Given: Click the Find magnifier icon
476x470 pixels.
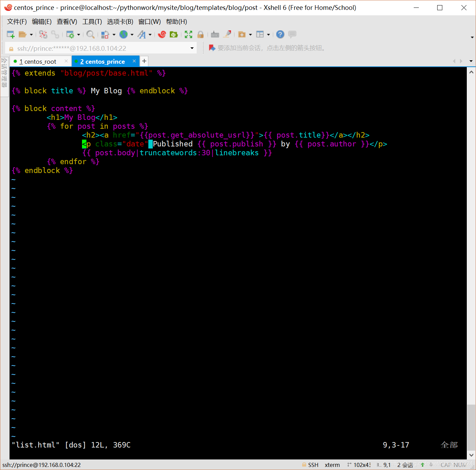Looking at the screenshot, I should [91, 34].
